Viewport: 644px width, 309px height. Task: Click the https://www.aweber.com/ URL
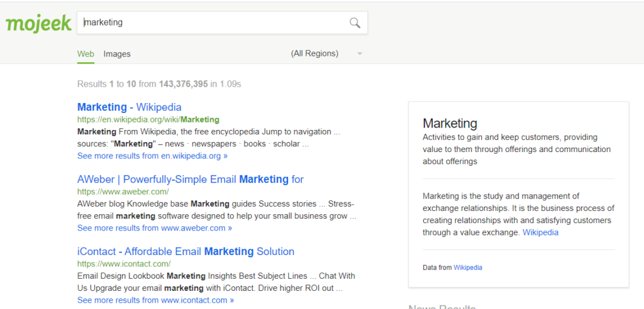click(x=123, y=192)
